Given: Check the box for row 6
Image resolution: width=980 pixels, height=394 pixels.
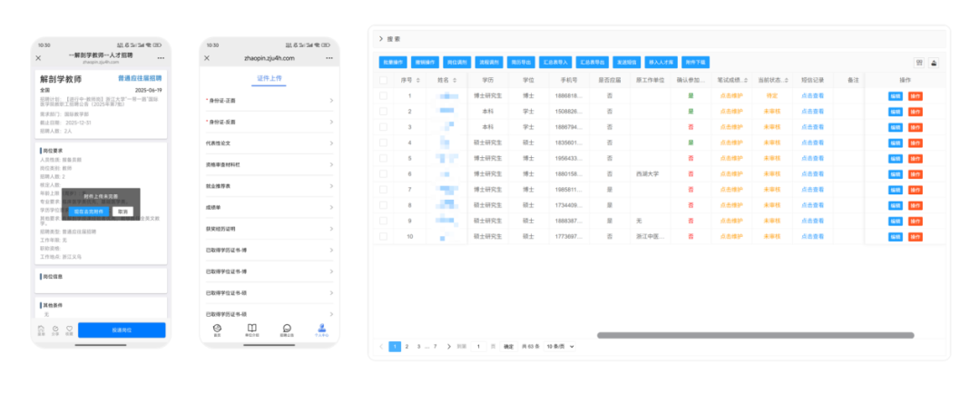Looking at the screenshot, I should coord(383,174).
